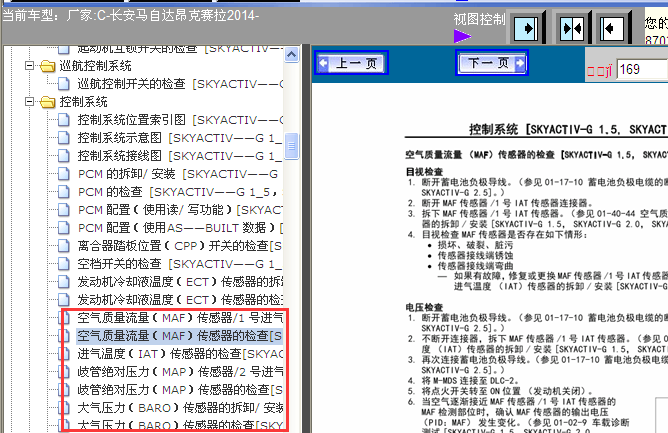Click the 视图控制 label
The height and width of the screenshot is (433, 668).
point(479,19)
